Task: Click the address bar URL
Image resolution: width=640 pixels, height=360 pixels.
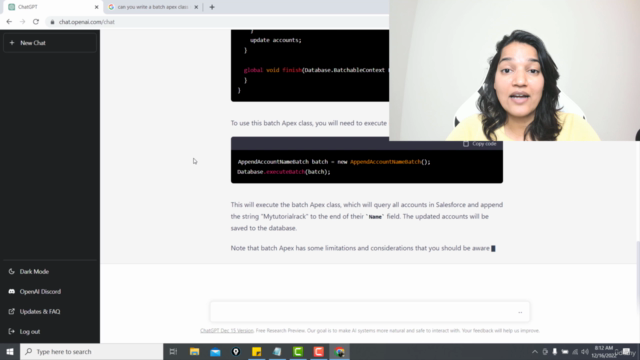Action: tap(87, 22)
